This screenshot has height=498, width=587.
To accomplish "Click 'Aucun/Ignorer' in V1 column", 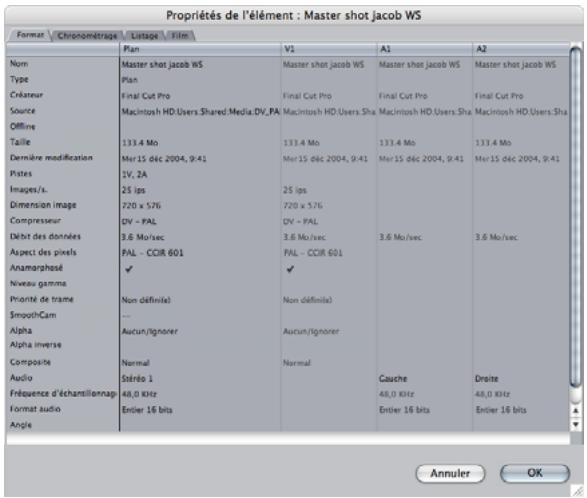I will [311, 331].
